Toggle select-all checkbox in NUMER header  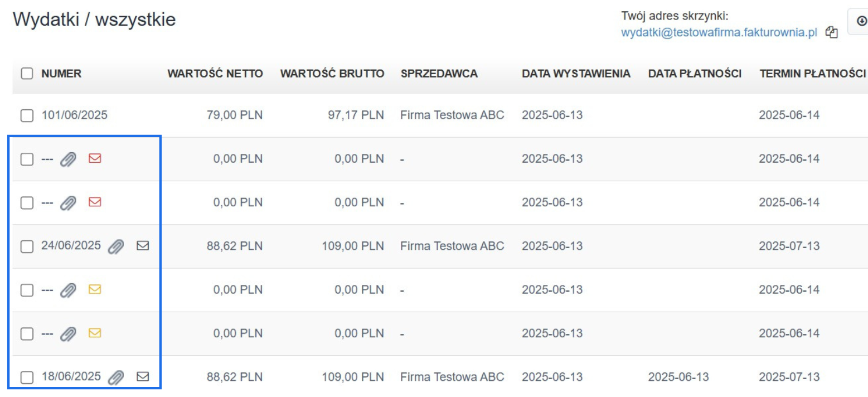(x=27, y=74)
